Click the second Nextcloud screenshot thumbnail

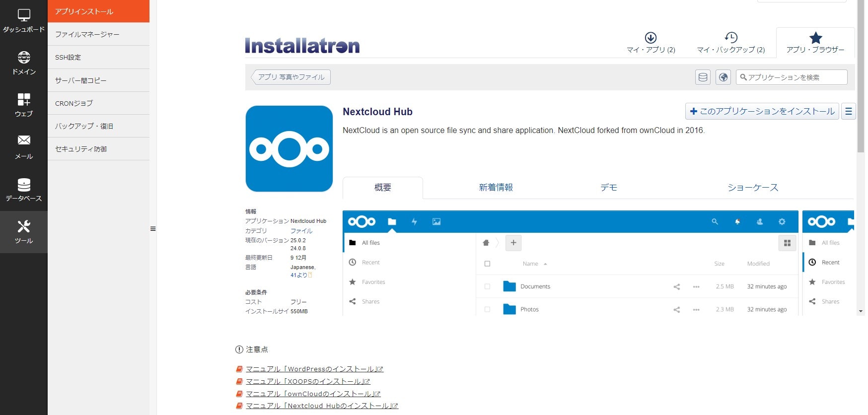coord(828,263)
